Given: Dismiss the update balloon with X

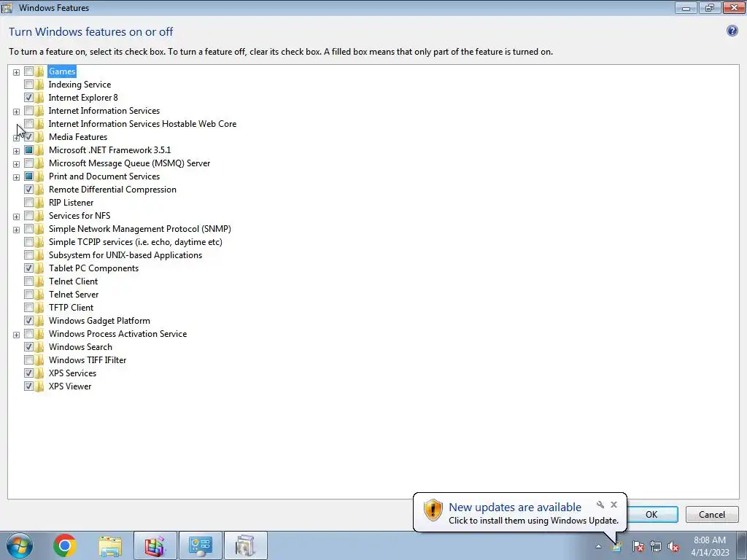Looking at the screenshot, I should pyautogui.click(x=614, y=505).
